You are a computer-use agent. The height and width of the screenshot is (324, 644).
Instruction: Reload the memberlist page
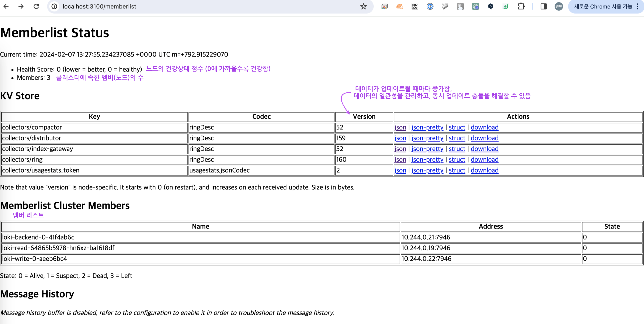click(36, 7)
